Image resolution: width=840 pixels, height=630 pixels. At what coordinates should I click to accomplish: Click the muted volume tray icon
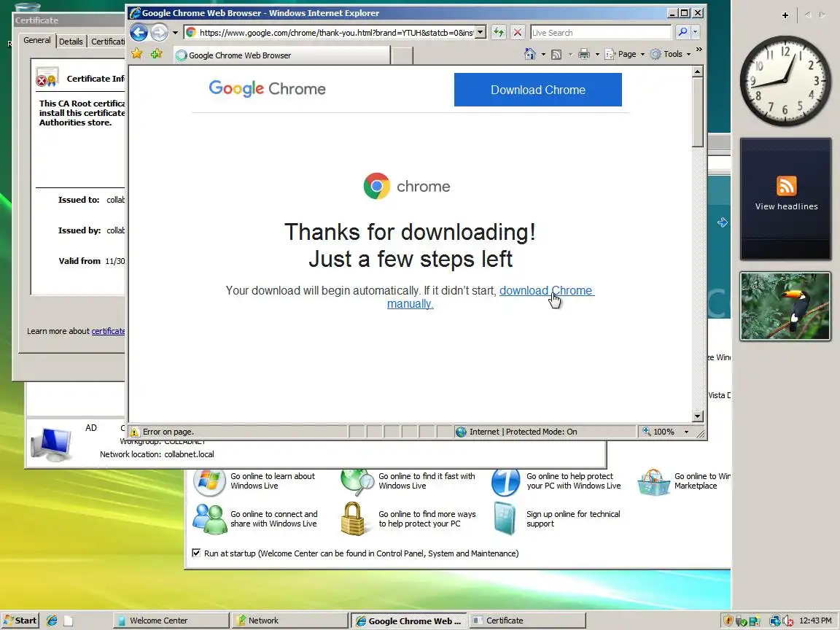(787, 621)
